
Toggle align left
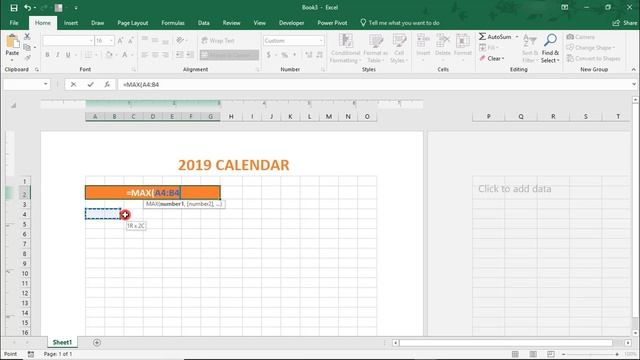point(145,55)
